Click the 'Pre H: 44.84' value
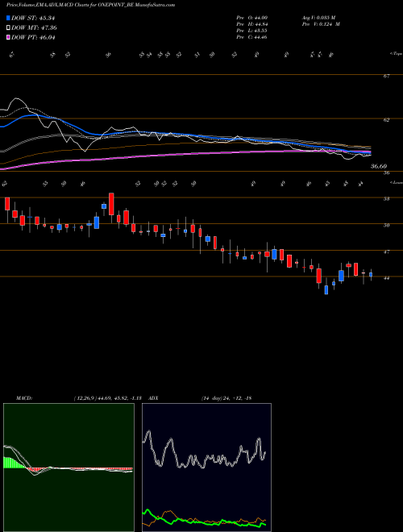The image size is (403, 532). point(252,24)
